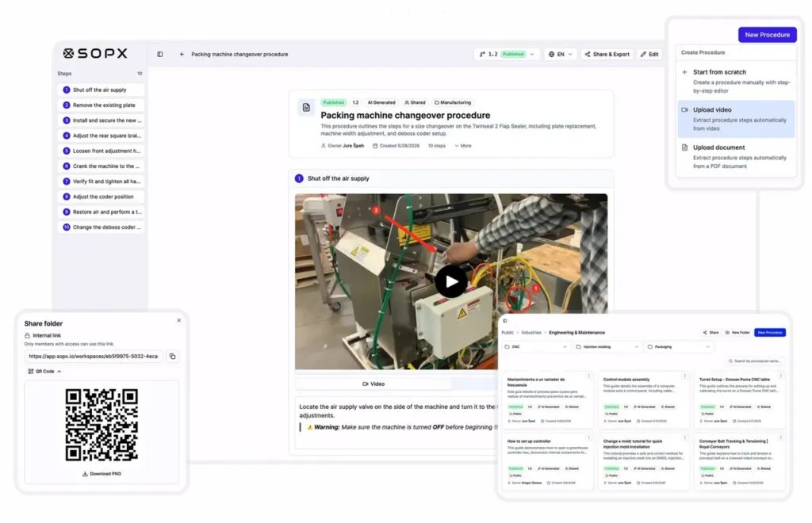Play the step video
Viewport: 812px width, 523px height.
[450, 281]
